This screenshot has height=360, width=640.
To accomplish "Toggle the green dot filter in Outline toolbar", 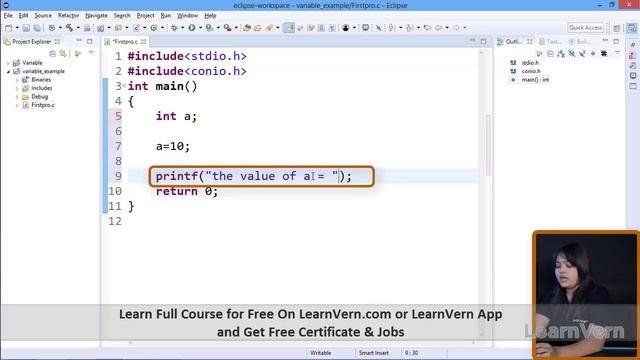I will 593,53.
